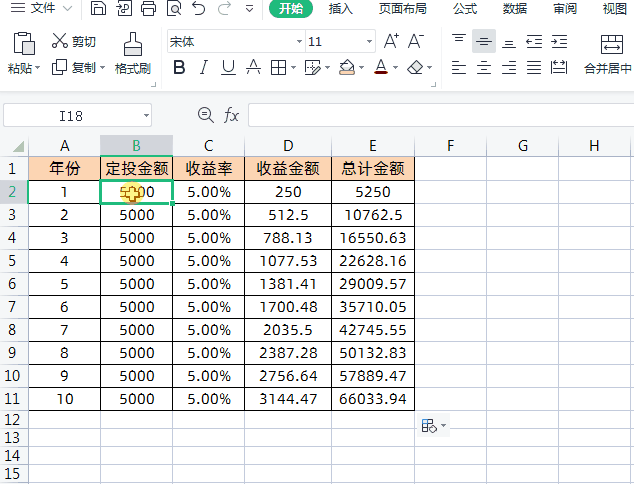Align text to top
Image resolution: width=634 pixels, height=484 pixels.
(x=459, y=41)
